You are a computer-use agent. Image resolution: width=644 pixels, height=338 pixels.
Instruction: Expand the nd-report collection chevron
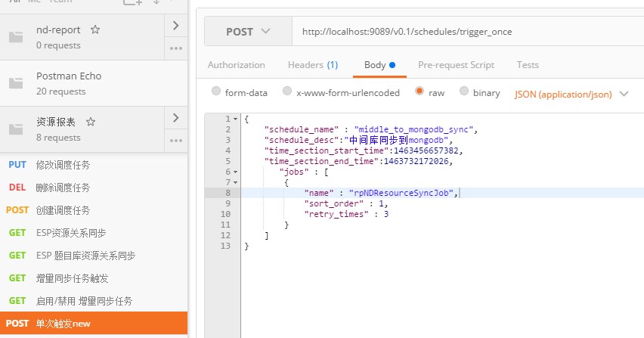pos(176,26)
